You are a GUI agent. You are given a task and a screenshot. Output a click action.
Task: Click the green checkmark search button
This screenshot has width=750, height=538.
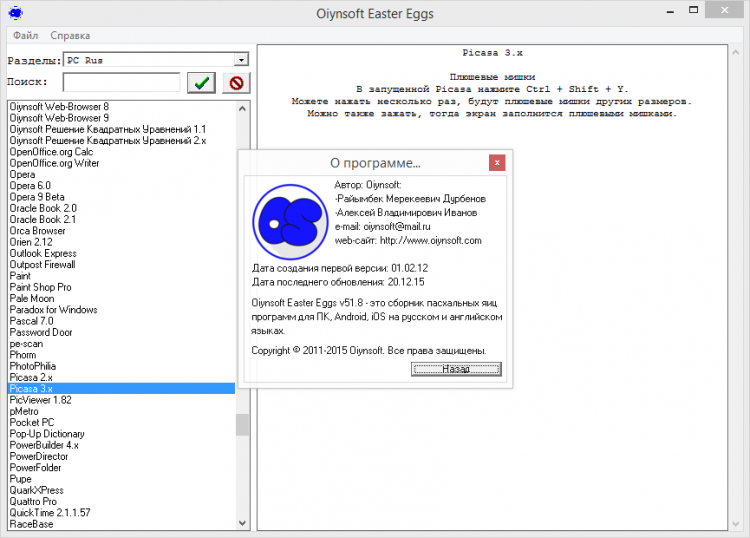pyautogui.click(x=201, y=83)
